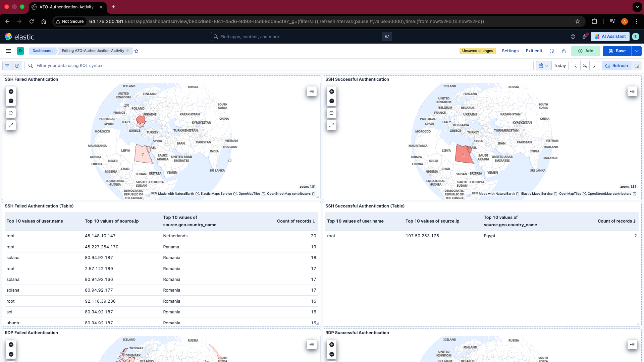Viewport: 644px width, 362px height.
Task: Expand layers panel on RDP Failed map
Action: [312, 345]
